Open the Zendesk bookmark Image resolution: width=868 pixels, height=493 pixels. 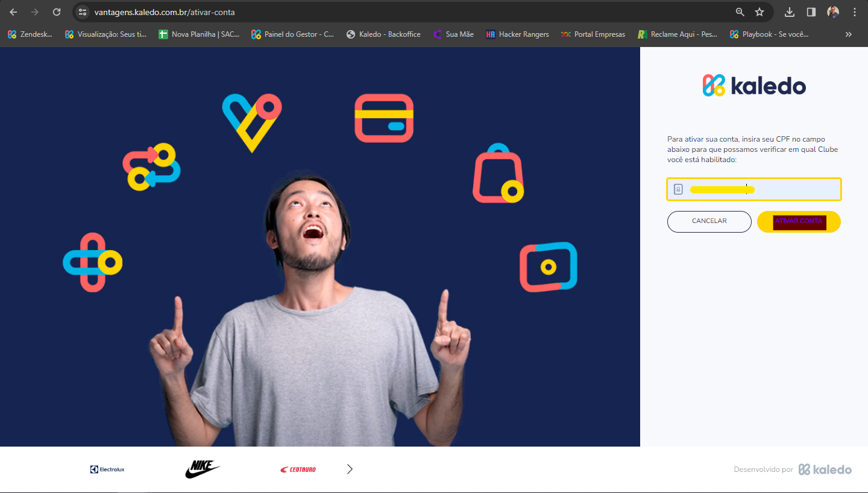coord(30,34)
